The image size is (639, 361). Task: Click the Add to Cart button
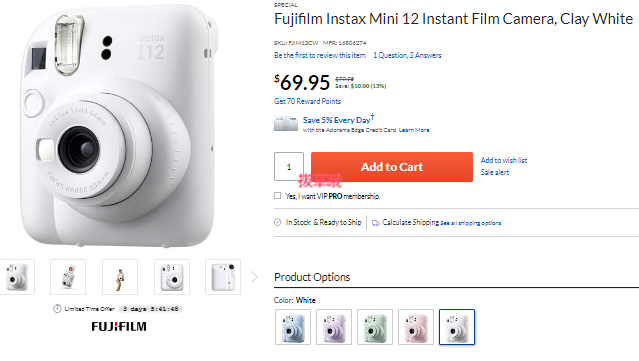point(392,167)
